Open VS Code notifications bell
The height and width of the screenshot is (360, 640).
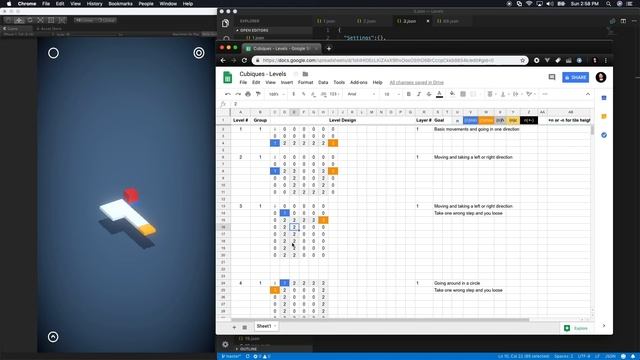pos(633,356)
